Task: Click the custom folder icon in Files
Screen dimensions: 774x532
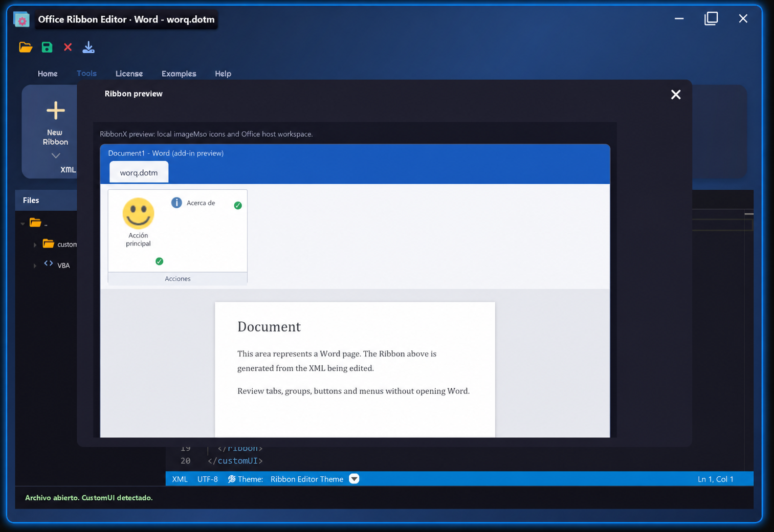Action: (49, 243)
